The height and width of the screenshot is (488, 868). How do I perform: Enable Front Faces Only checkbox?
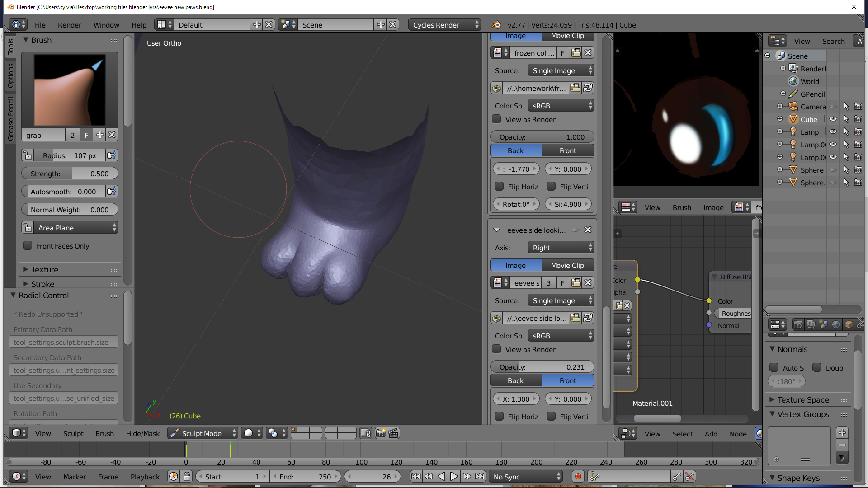[x=28, y=246]
